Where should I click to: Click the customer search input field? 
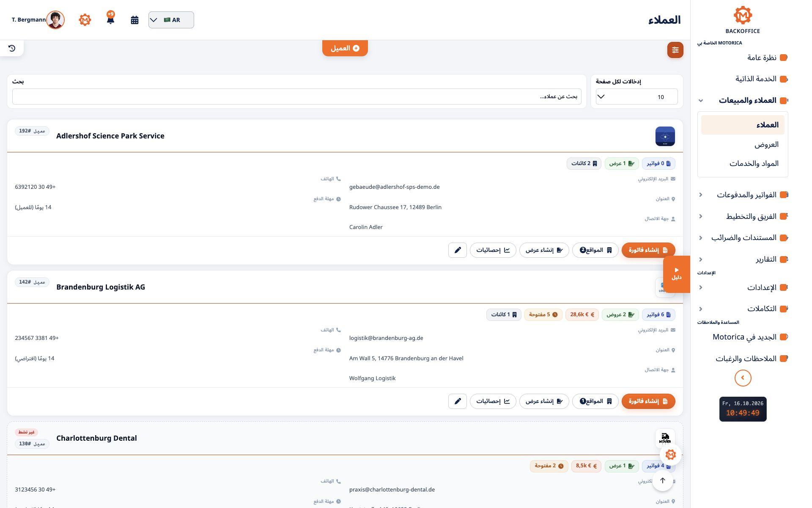pos(297,97)
